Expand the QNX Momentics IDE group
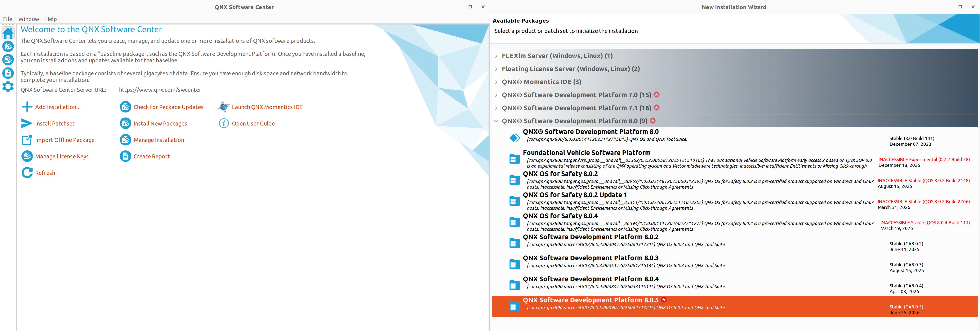The image size is (980, 331). pos(496,82)
